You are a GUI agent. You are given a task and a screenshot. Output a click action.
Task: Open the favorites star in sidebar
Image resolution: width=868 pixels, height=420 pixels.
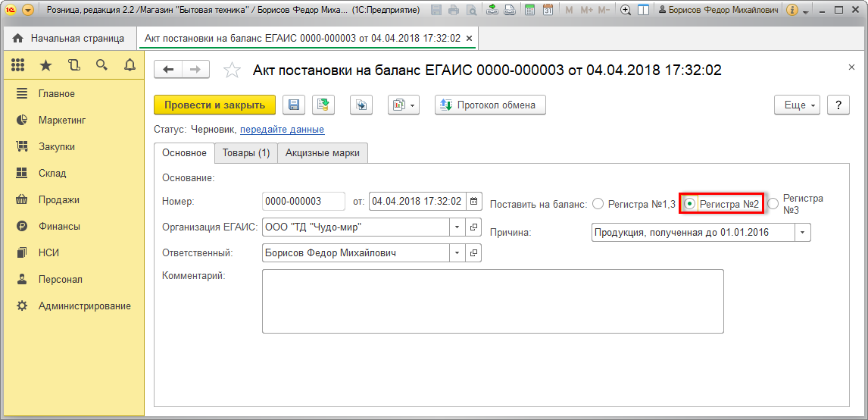point(45,65)
